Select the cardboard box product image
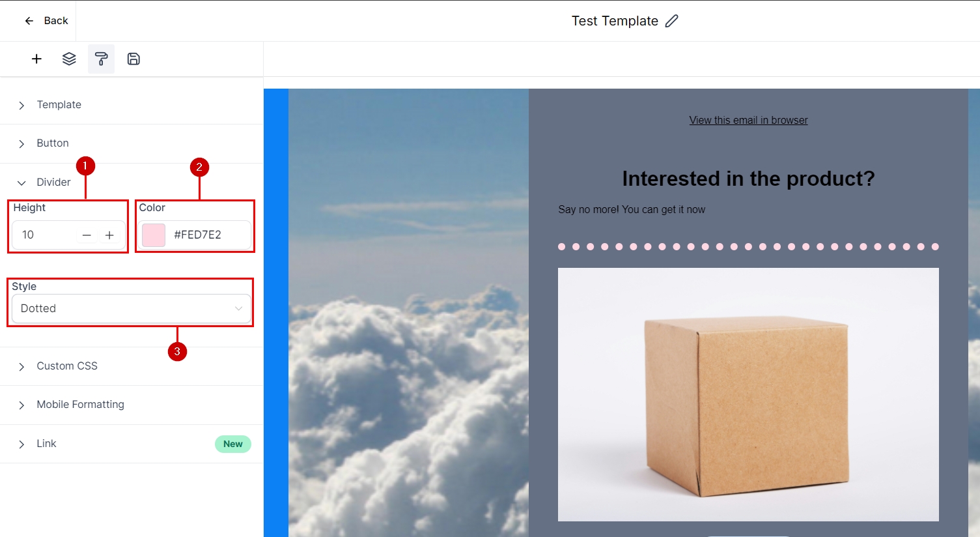The height and width of the screenshot is (537, 980). [748, 394]
